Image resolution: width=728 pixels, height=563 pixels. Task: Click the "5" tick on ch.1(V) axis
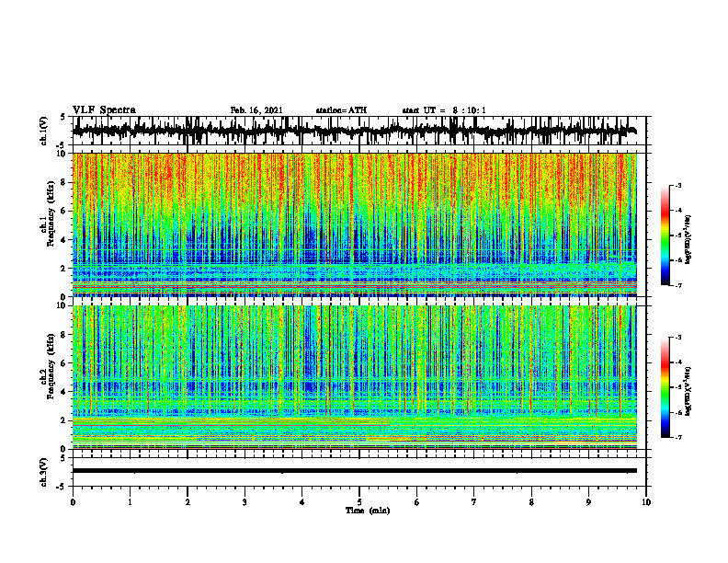[63, 117]
